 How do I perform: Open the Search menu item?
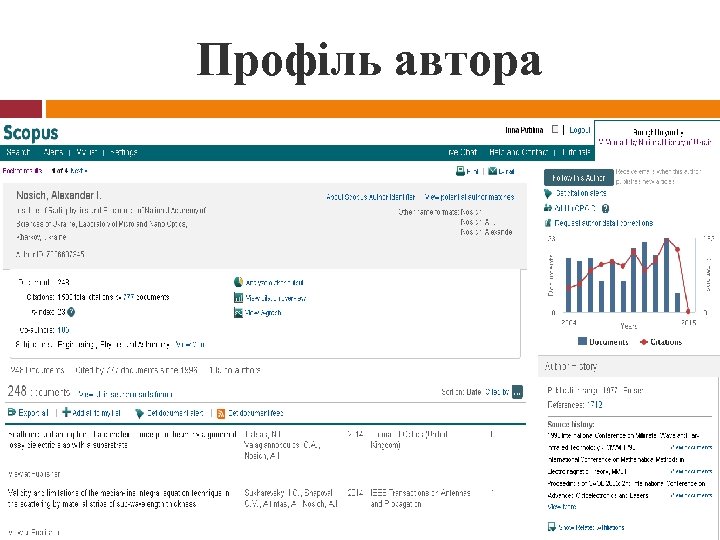[x=19, y=152]
